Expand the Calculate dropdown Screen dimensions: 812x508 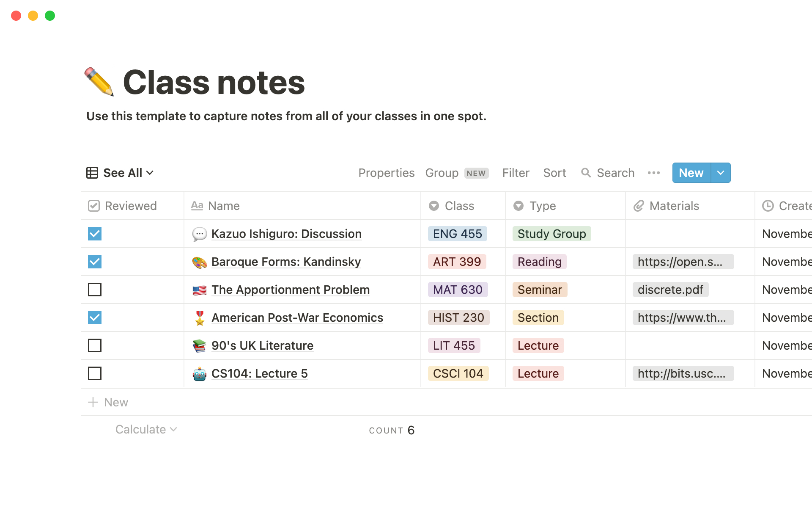[146, 429]
